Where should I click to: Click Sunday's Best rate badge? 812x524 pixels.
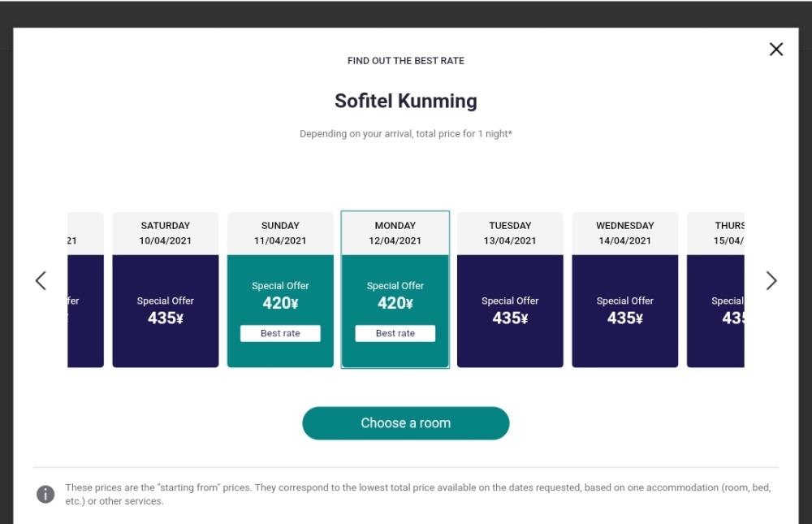280,333
